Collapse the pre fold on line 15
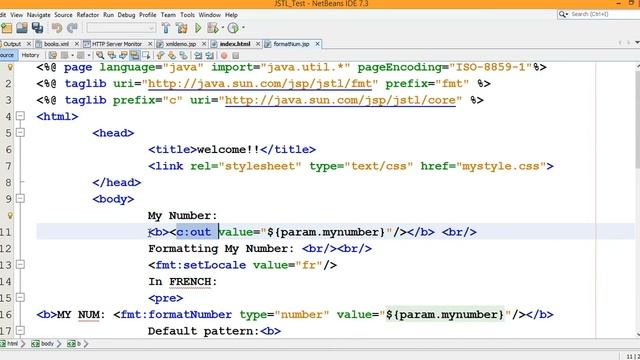This screenshot has width=640, height=360. pyautogui.click(x=20, y=298)
